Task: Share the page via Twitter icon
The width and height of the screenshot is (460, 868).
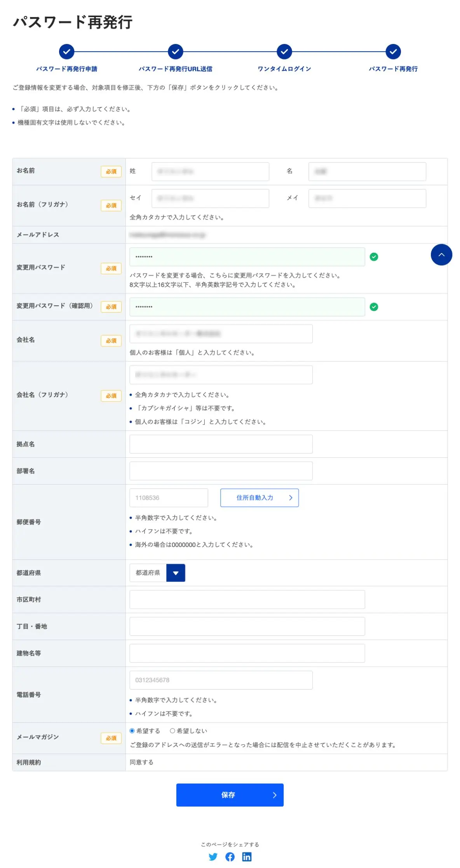Action: [213, 857]
